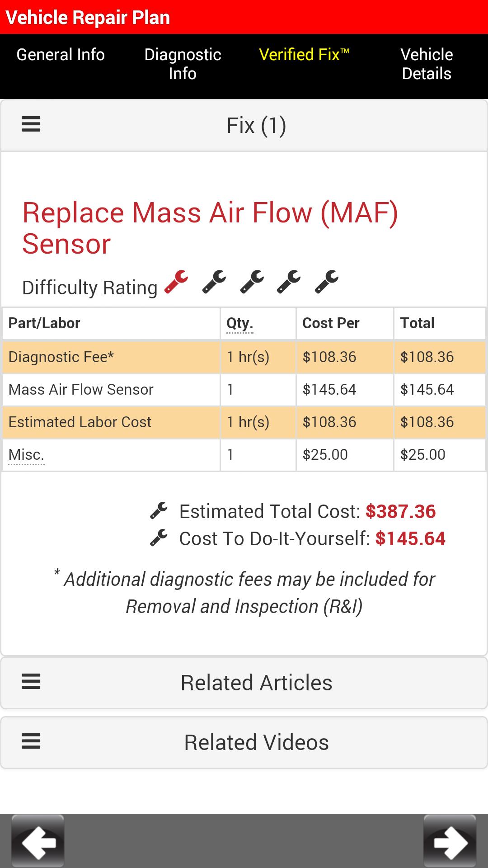Tap the $387.36 estimated total cost

(x=400, y=511)
